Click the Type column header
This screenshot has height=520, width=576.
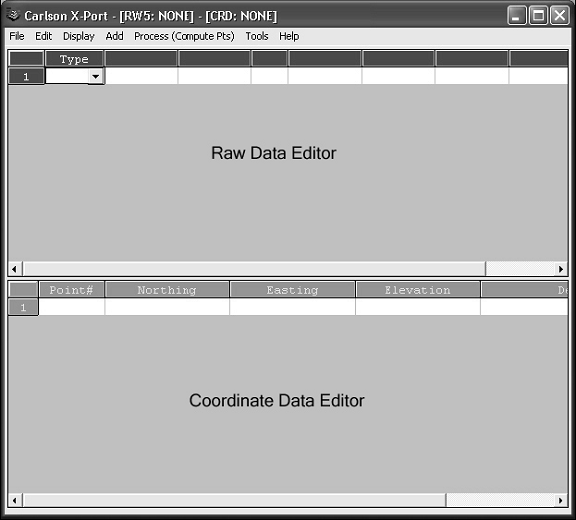(x=74, y=59)
